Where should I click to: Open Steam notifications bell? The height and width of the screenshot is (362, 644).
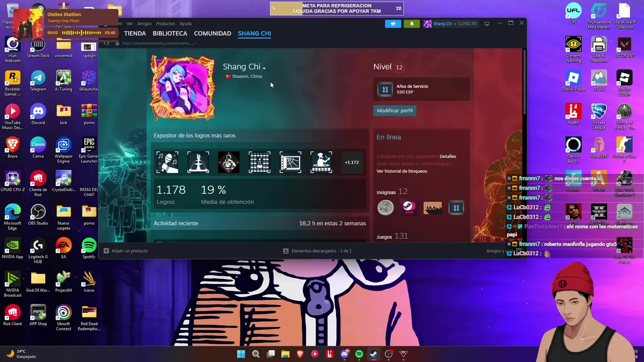(412, 24)
